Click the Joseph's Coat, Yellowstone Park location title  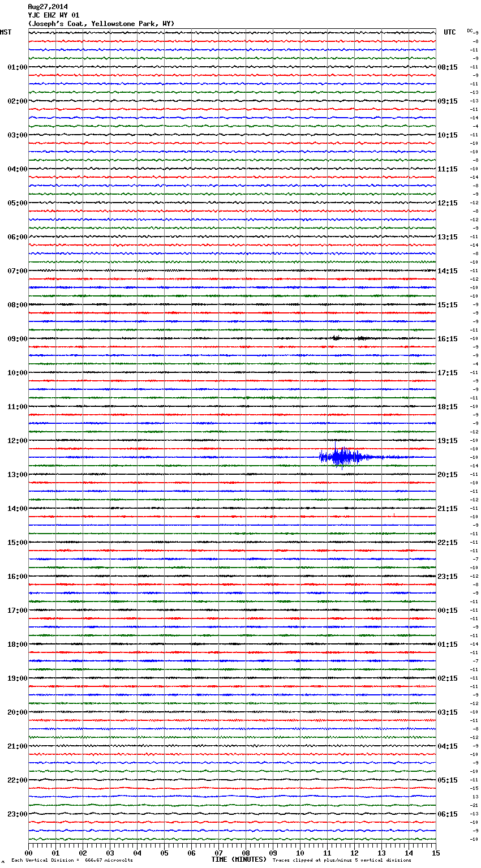(101, 24)
